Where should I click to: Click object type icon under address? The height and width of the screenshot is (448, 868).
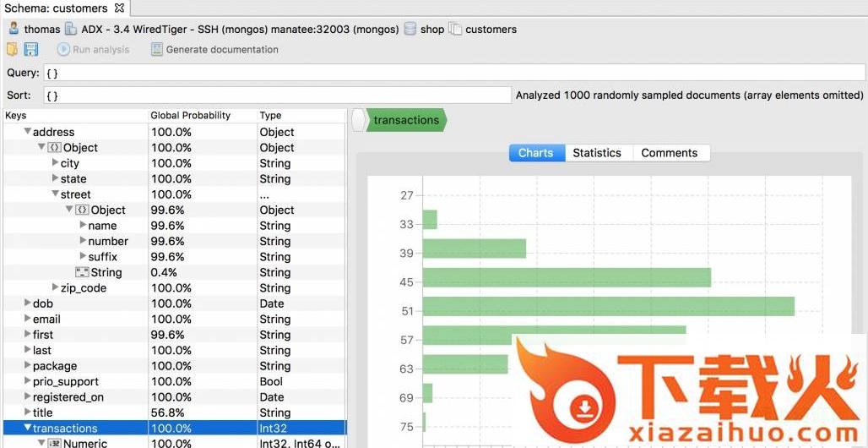click(54, 147)
